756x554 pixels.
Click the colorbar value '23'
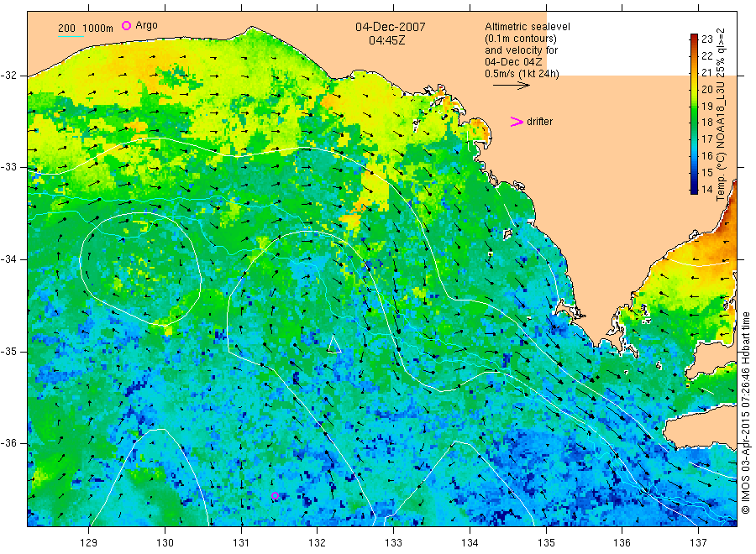[706, 39]
